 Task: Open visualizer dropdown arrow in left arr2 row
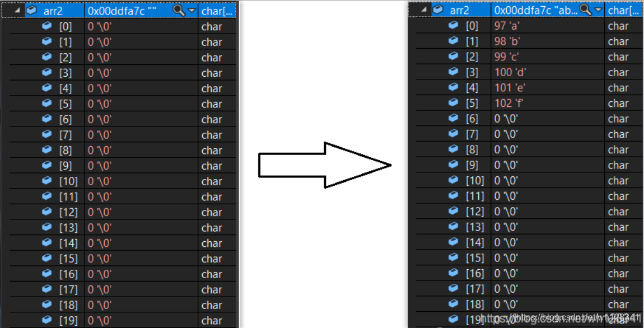[x=192, y=11]
